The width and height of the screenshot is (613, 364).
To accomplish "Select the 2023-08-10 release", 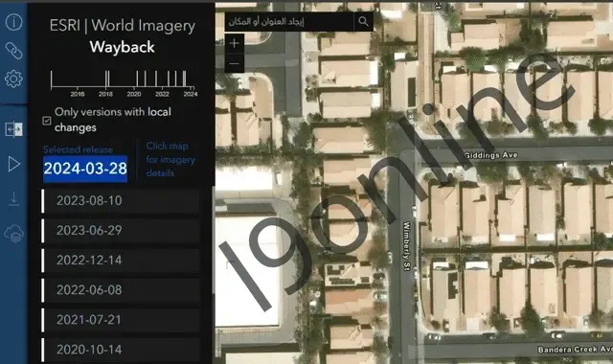I will [121, 200].
